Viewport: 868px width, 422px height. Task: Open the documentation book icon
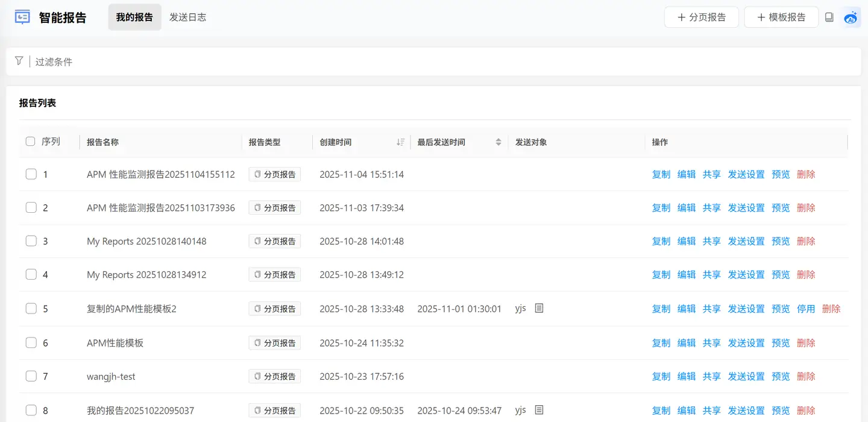[829, 17]
